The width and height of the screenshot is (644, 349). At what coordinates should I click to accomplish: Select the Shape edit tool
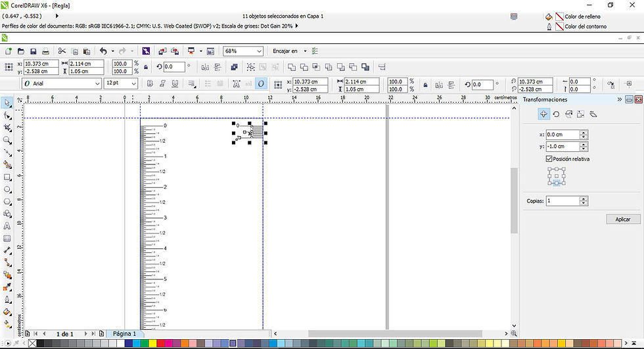point(7,116)
